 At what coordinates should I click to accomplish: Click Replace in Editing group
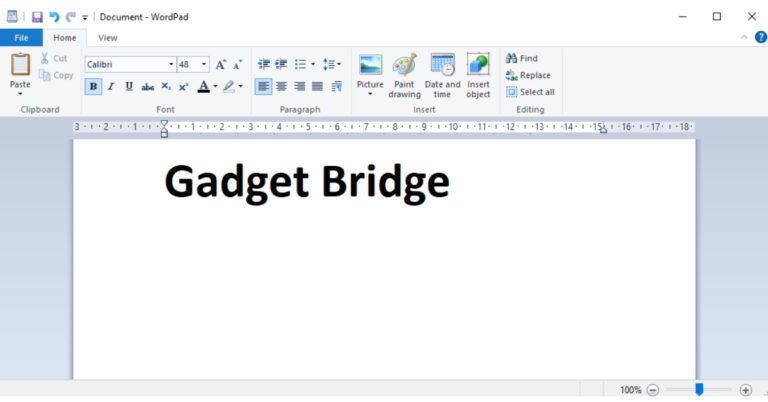(528, 75)
